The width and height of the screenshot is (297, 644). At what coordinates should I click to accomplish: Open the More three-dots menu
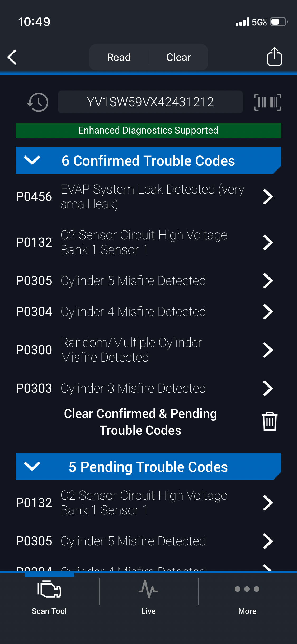point(247,589)
